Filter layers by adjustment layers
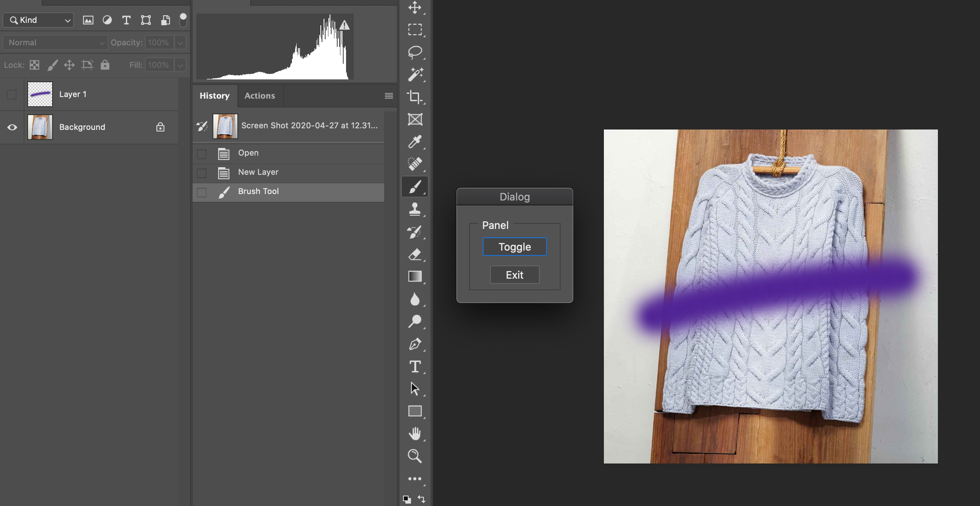 point(107,20)
